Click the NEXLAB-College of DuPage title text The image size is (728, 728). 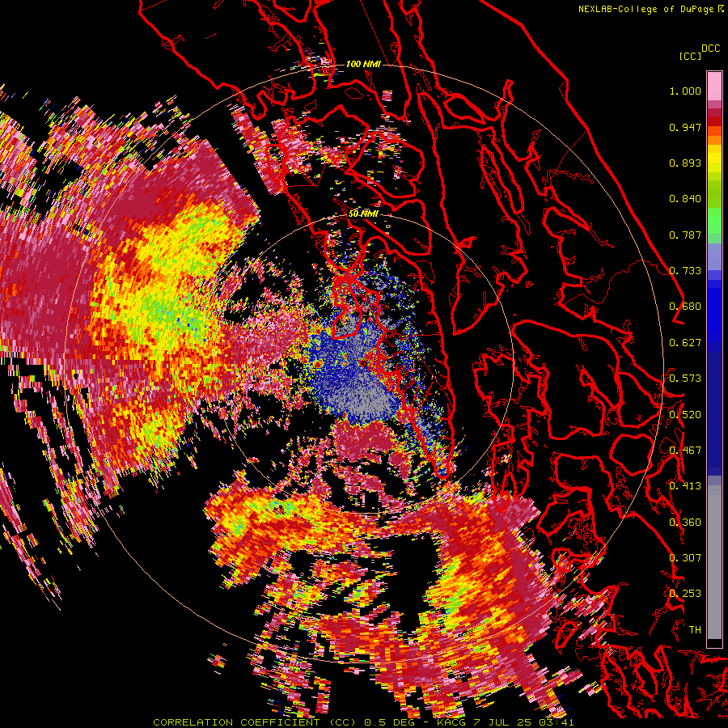(650, 9)
